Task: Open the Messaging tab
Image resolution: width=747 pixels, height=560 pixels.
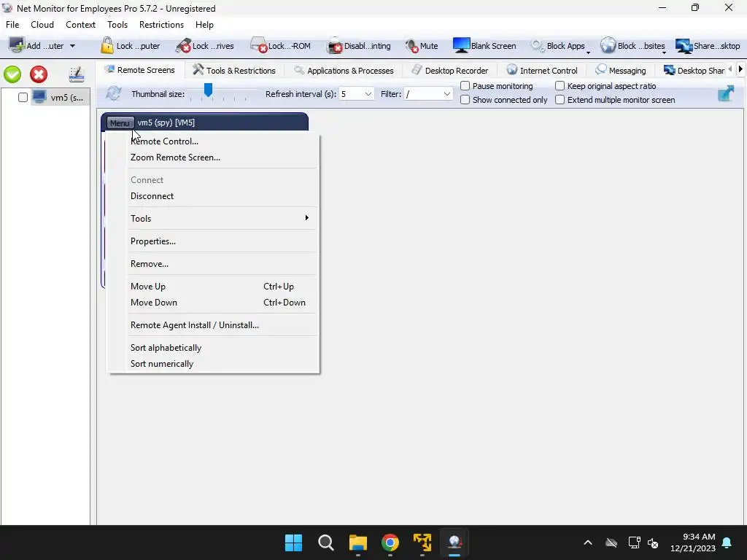Action: [x=621, y=71]
